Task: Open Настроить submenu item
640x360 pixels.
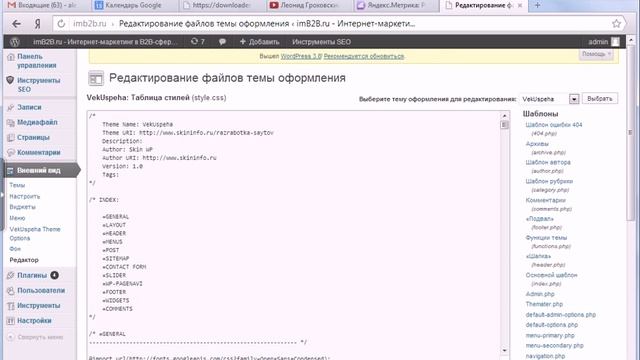Action: pyautogui.click(x=24, y=196)
